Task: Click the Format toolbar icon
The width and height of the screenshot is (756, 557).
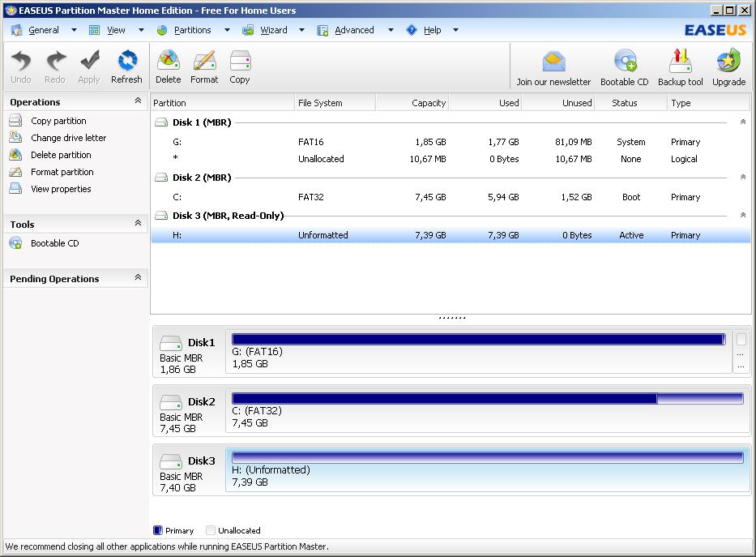Action: pos(204,61)
